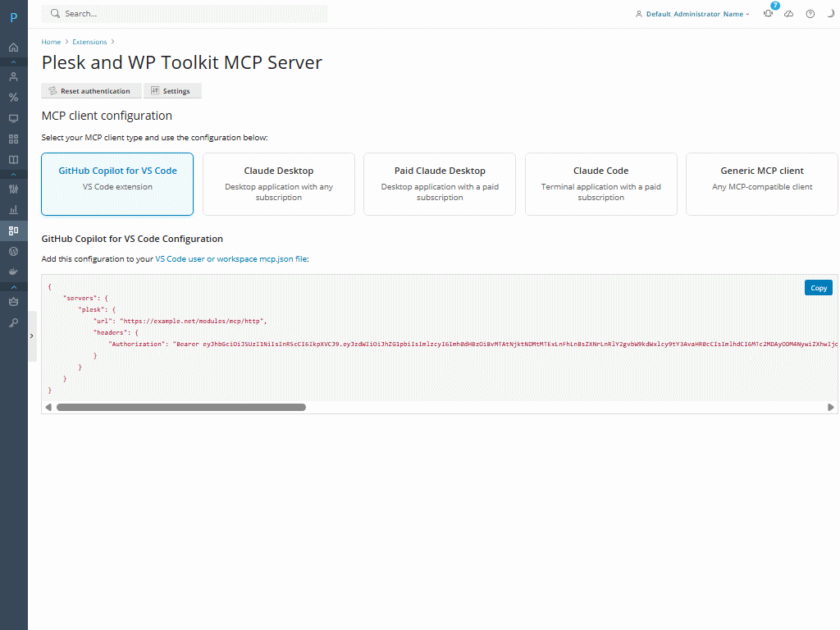Open the WordPress icon in sidebar
The width and height of the screenshot is (840, 630).
pos(13,251)
